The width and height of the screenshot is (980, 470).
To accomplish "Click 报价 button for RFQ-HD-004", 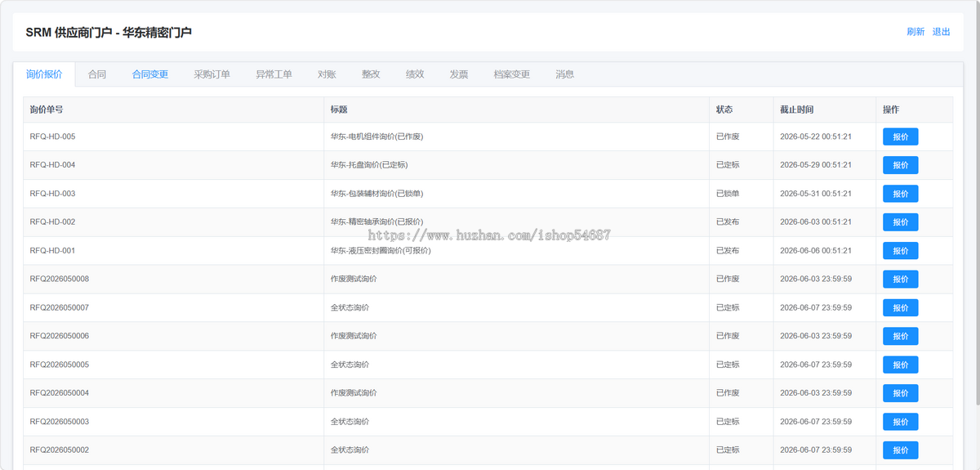I will (901, 165).
